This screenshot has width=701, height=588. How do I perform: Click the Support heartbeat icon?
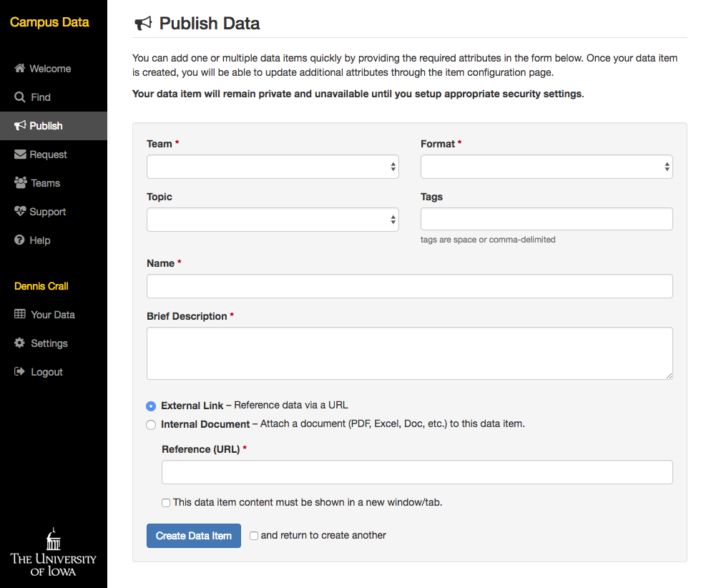tap(20, 211)
